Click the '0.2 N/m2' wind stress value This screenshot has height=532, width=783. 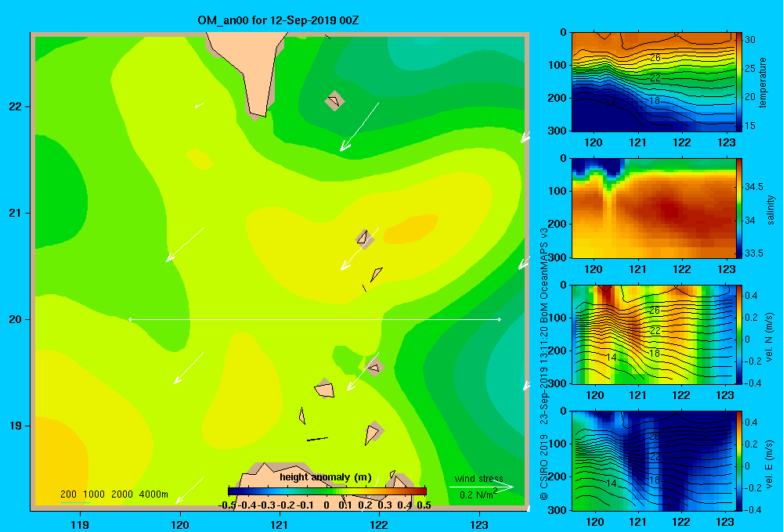coord(478,494)
